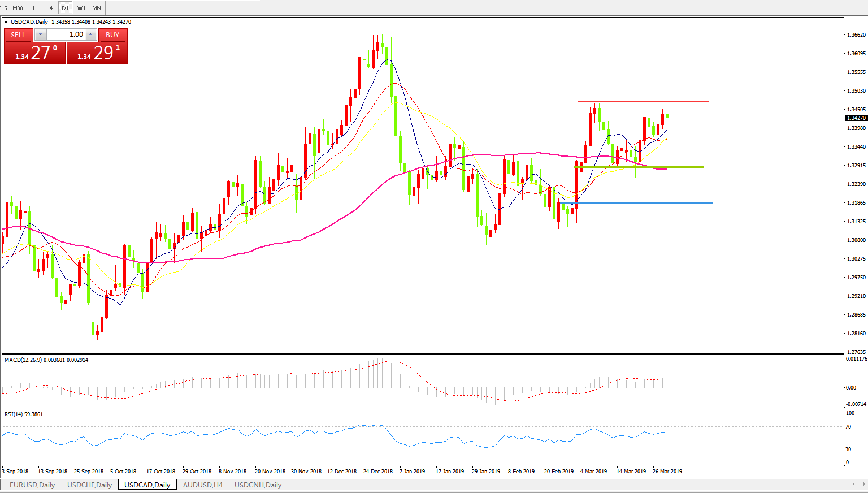Change timeframe to W1 weekly

click(81, 8)
